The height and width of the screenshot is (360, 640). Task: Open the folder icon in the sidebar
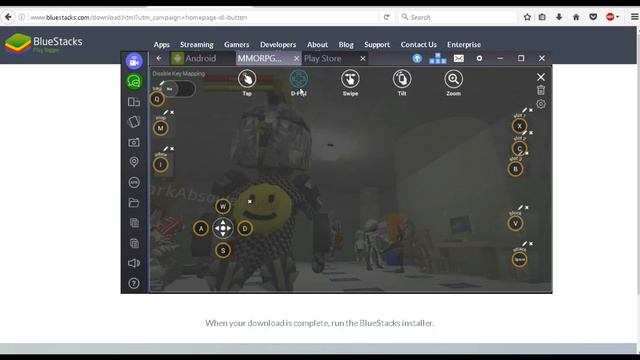[134, 202]
